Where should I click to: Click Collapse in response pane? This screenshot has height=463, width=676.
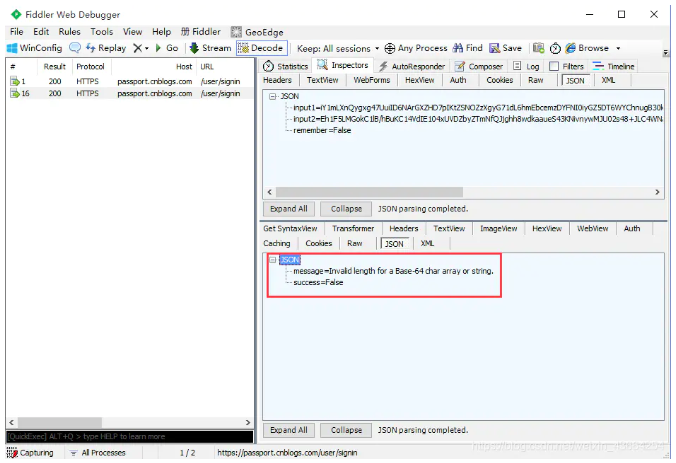(346, 430)
